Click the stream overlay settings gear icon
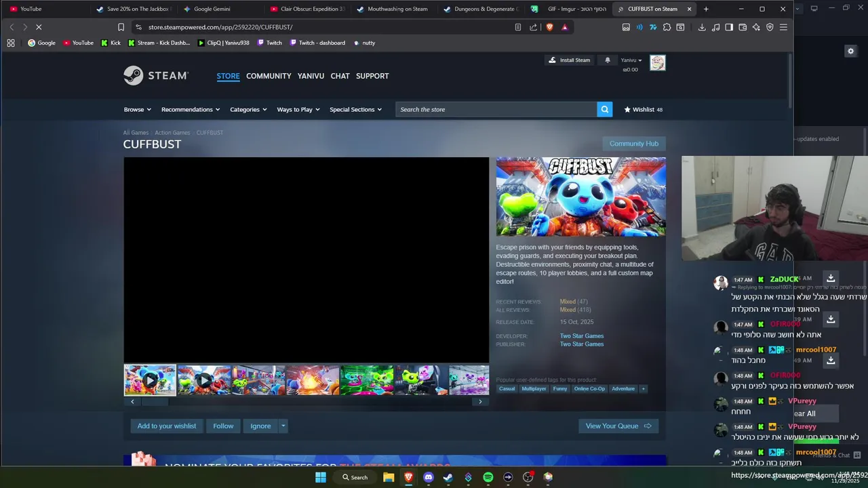The width and height of the screenshot is (868, 488). (850, 51)
